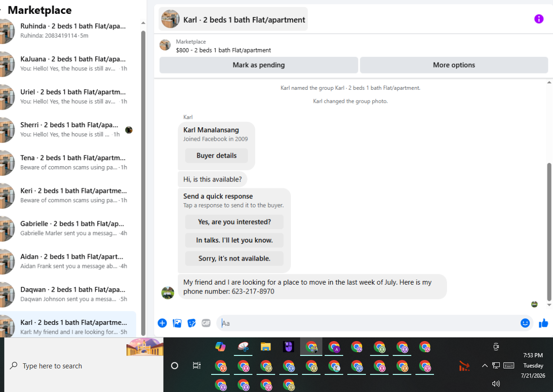Viewport: 553px width, 392px height.
Task: Open the volume speaker icon in the tray
Action: (496, 384)
